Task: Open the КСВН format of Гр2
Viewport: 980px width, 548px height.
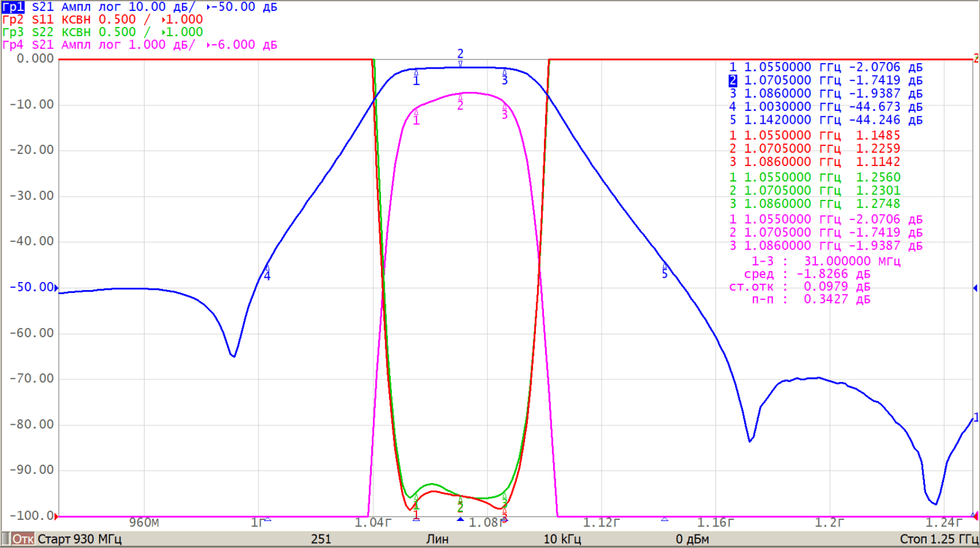Action: tap(76, 20)
